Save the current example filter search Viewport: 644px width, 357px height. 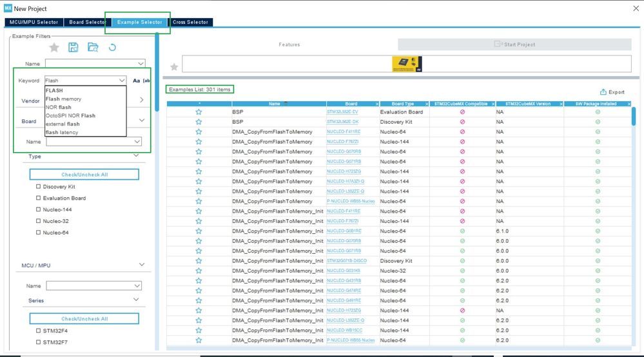(73, 47)
